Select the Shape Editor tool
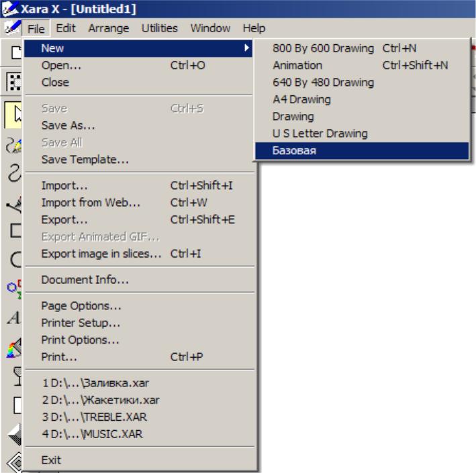476x473 pixels. pyautogui.click(x=13, y=173)
